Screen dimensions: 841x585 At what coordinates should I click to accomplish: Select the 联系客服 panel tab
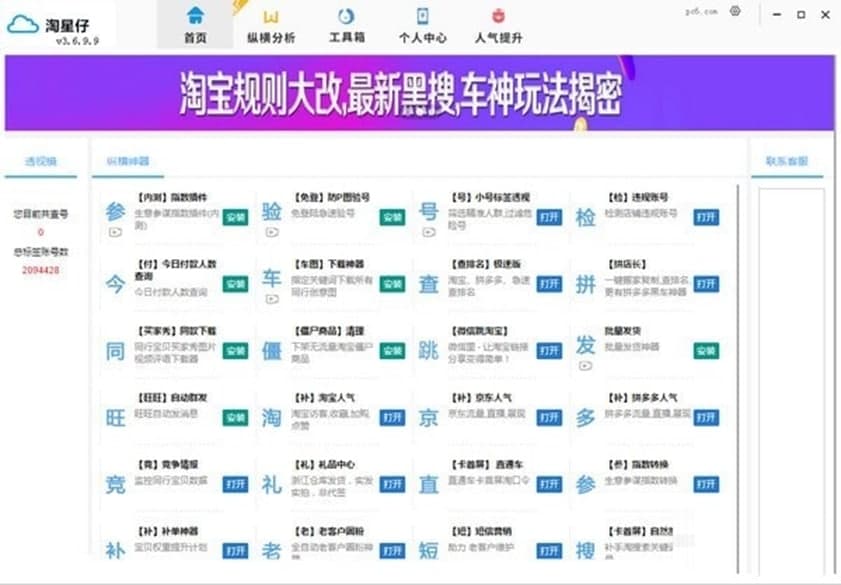tap(787, 161)
